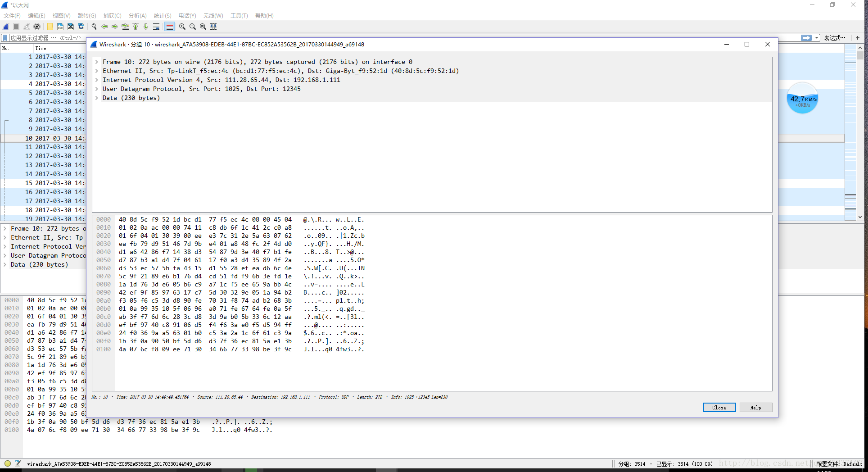Expand Data (230 bytes) in dialog
Viewport: 868px width, 472px height.
tap(97, 98)
